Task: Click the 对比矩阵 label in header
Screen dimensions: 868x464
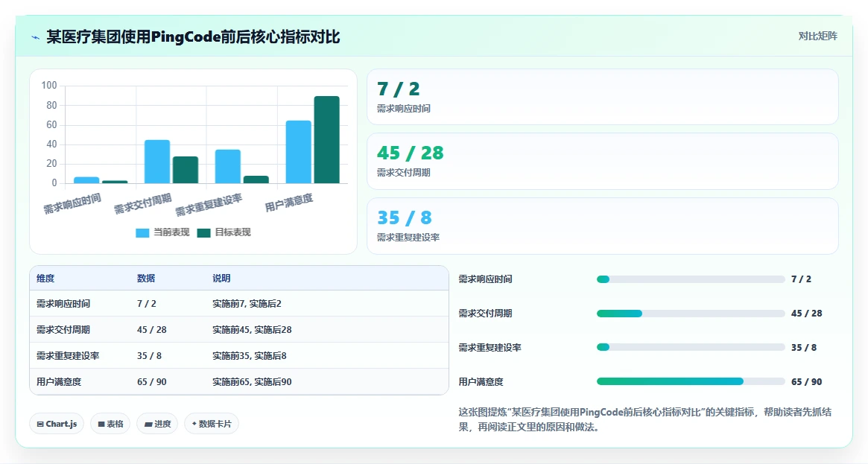Action: pyautogui.click(x=817, y=36)
